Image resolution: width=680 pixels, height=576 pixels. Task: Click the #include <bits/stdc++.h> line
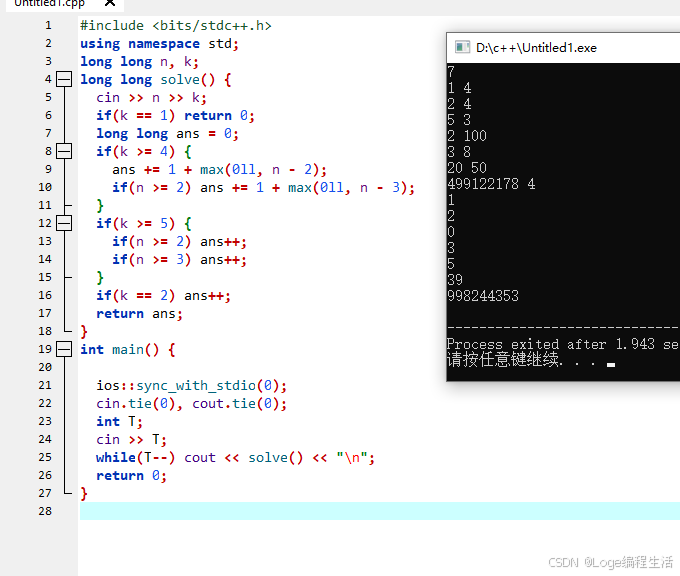(x=176, y=26)
